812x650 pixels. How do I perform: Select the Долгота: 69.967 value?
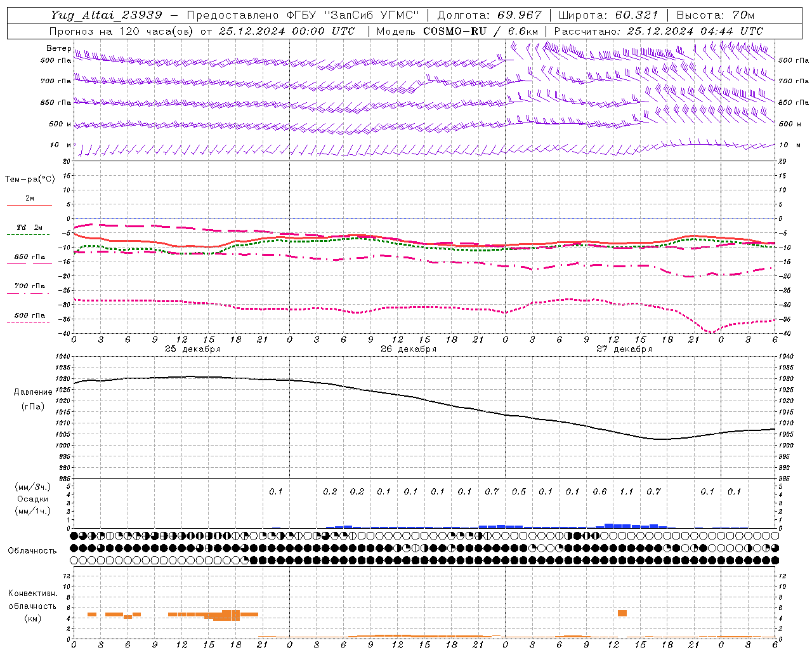point(490,15)
